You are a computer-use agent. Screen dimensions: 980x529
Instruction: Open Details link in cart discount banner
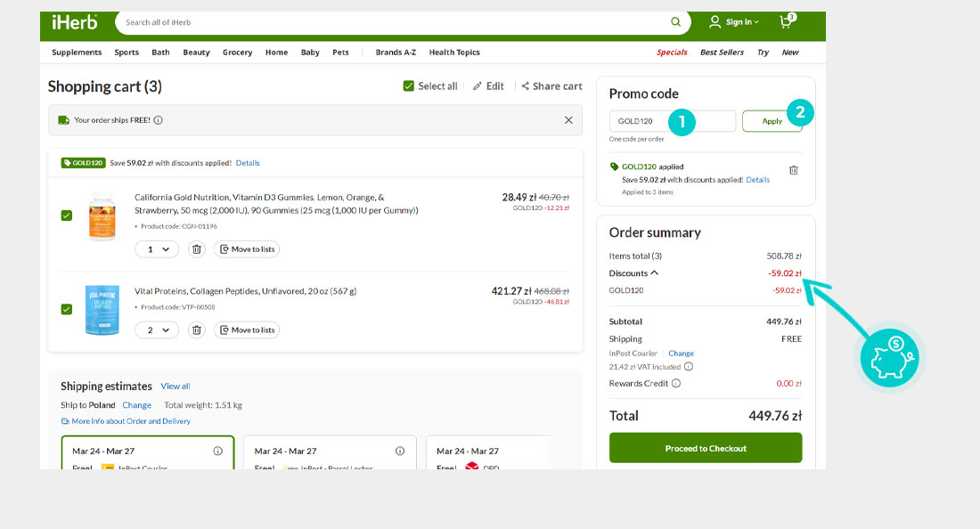(248, 163)
